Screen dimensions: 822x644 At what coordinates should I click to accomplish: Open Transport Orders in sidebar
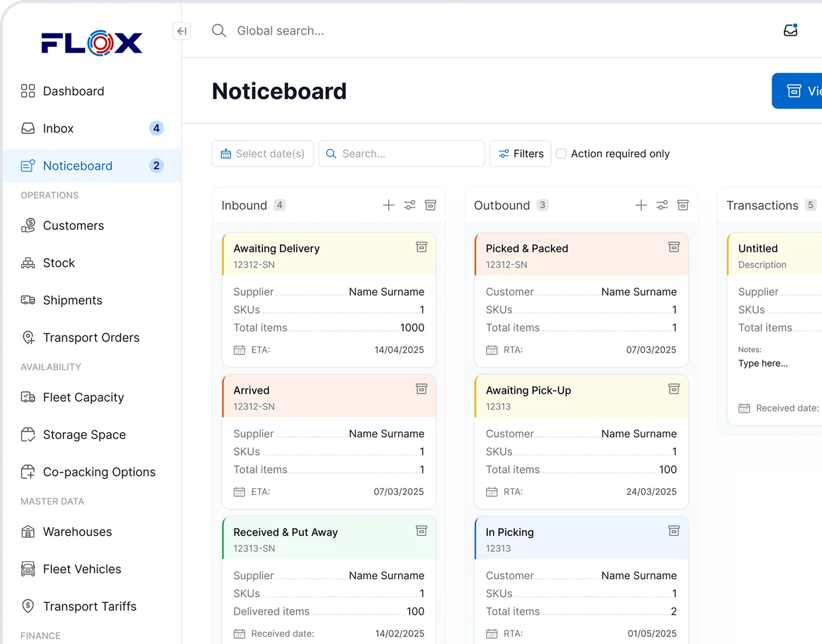[92, 338]
